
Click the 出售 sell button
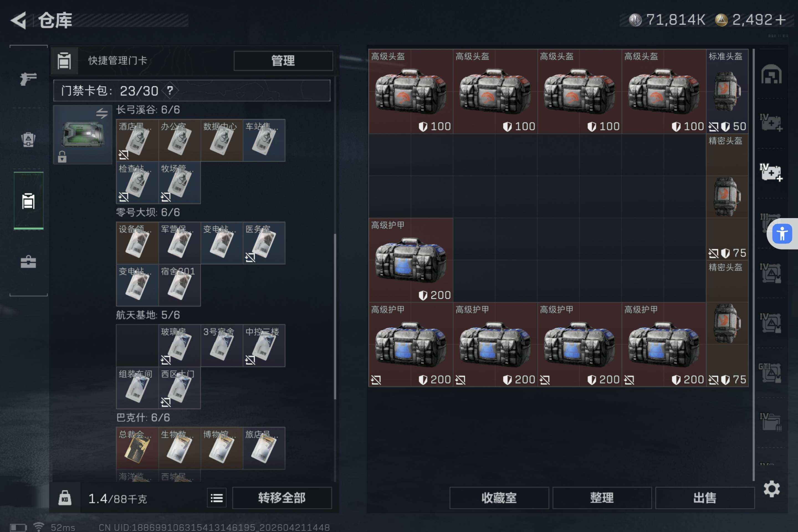[x=705, y=498]
